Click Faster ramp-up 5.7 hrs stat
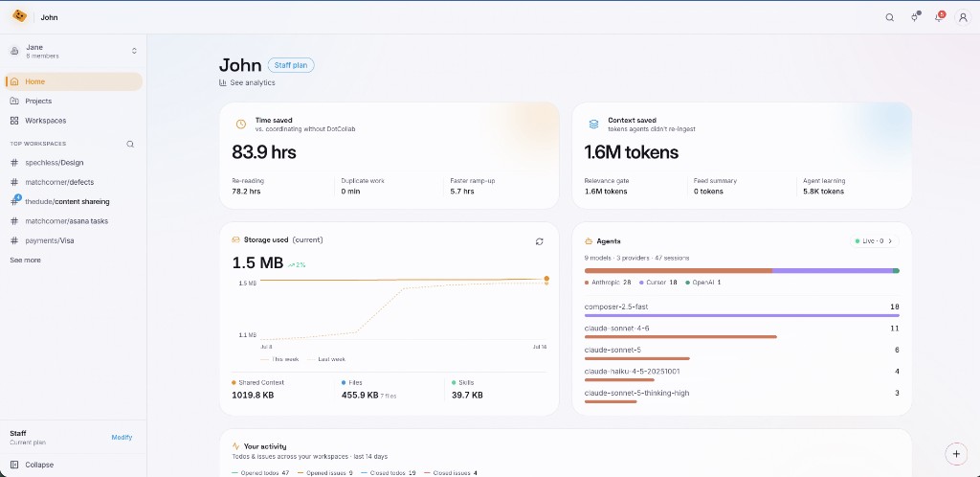Screen dimensions: 980x477 [473, 186]
